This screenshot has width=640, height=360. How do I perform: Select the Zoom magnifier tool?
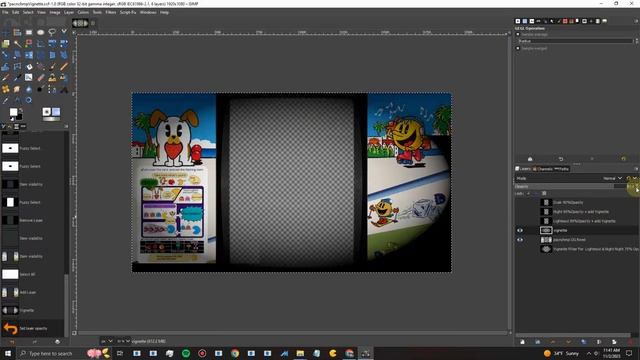(29, 100)
